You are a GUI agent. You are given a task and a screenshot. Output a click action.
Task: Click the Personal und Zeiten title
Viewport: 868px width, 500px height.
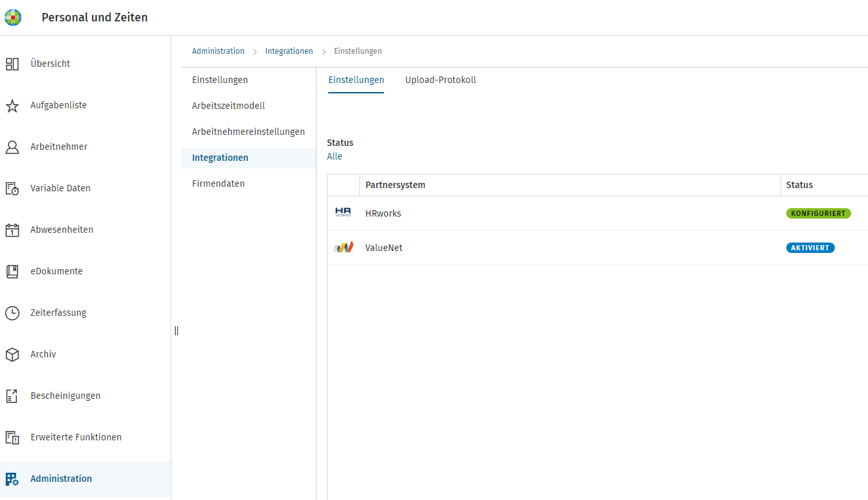point(95,18)
